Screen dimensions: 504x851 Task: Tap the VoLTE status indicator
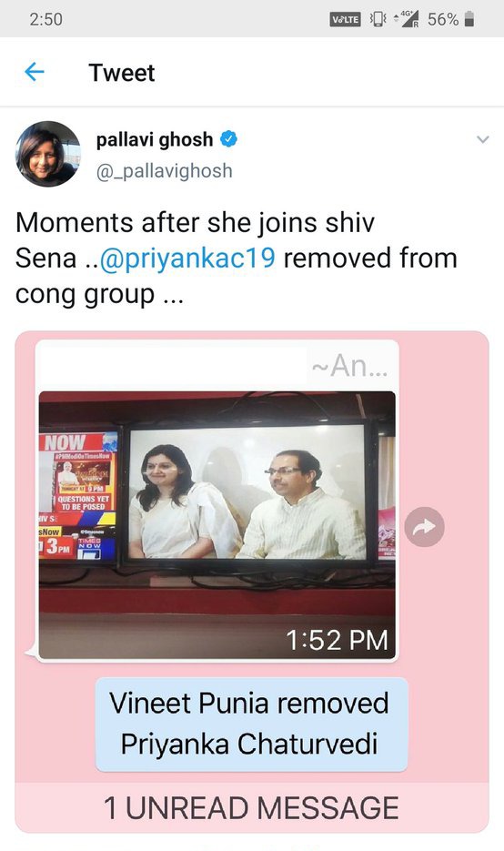(345, 19)
